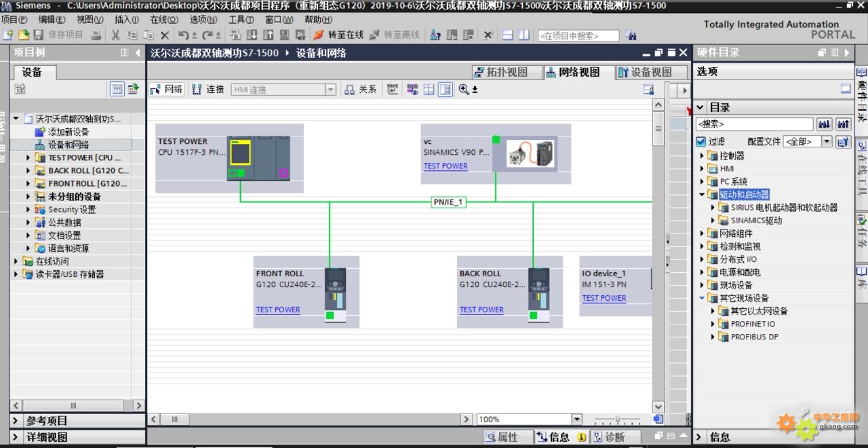This screenshot has width=868, height=448.
Task: Expand the BACK ROLL G120 tree node
Action: coord(28,170)
